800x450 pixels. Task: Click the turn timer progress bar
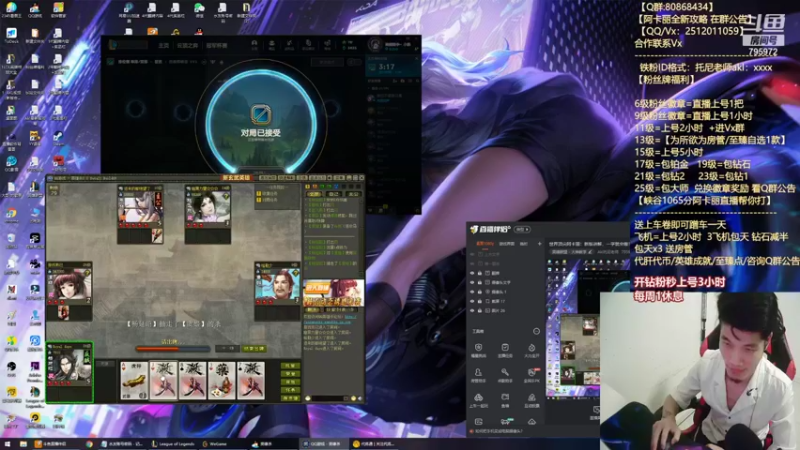pos(172,349)
